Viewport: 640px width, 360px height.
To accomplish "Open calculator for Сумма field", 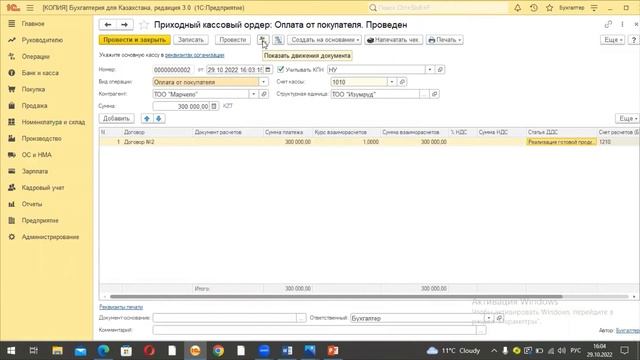I will 214,106.
